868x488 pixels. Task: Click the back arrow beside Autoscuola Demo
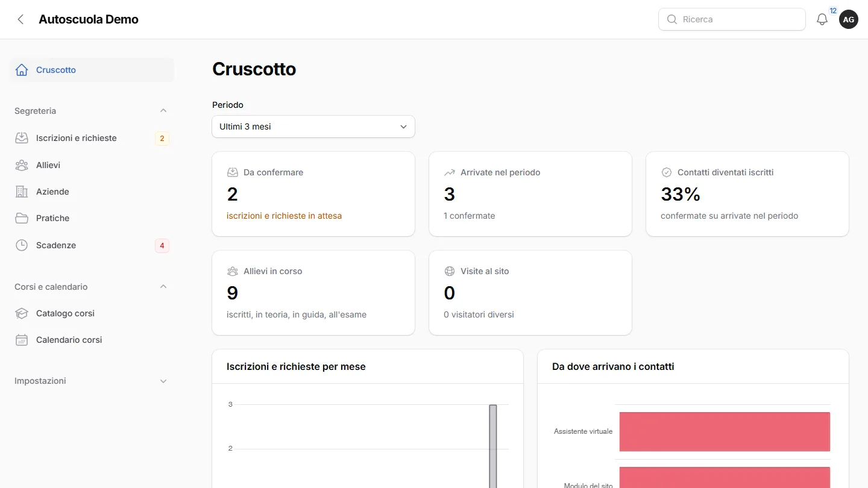point(20,19)
